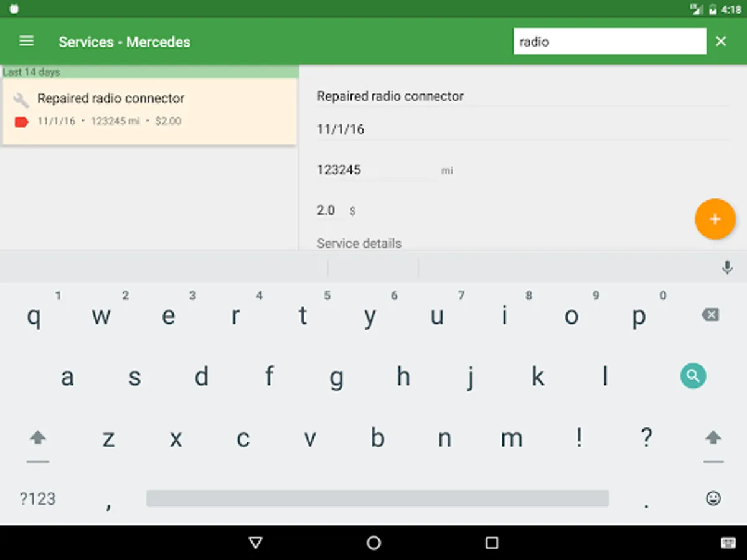Tap the a key
The image size is (747, 560).
tap(67, 376)
